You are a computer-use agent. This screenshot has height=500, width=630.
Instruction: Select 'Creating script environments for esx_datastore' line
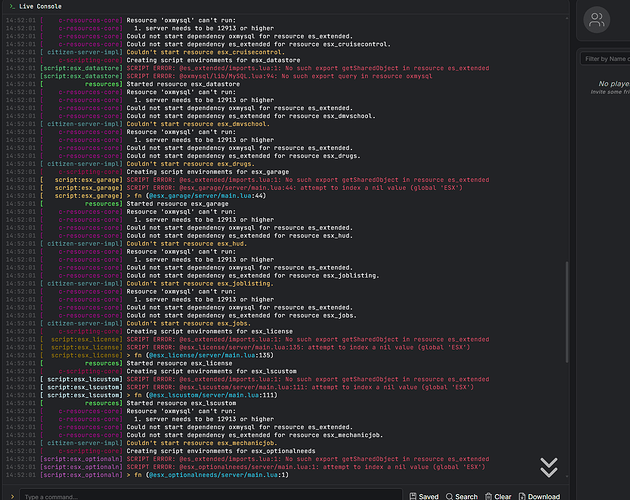coord(213,60)
